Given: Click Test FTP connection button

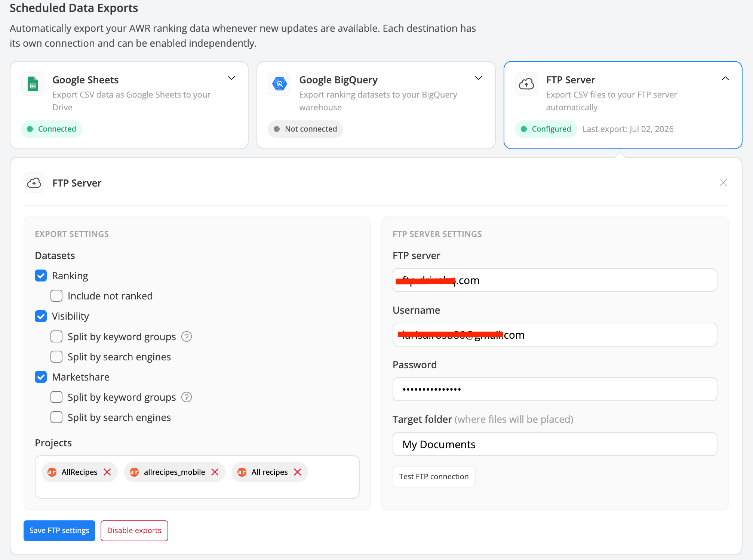Looking at the screenshot, I should [x=434, y=477].
